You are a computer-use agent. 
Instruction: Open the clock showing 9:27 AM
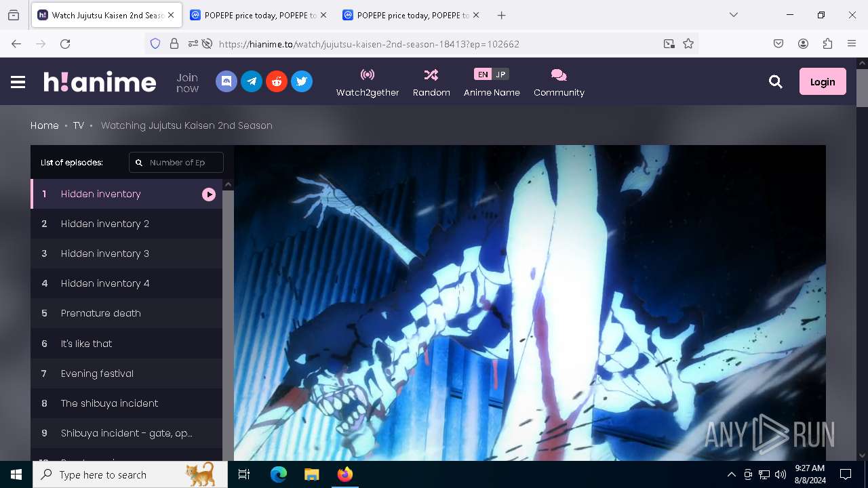click(810, 474)
